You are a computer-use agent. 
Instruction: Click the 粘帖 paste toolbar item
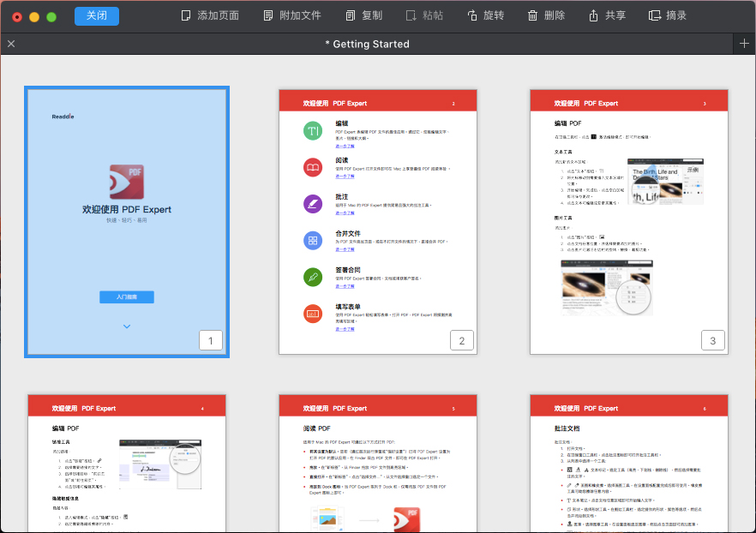click(424, 16)
